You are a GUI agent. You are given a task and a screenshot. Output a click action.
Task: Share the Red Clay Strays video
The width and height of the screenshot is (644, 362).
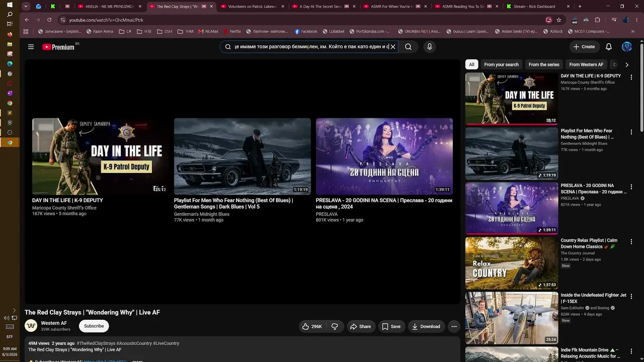click(361, 326)
